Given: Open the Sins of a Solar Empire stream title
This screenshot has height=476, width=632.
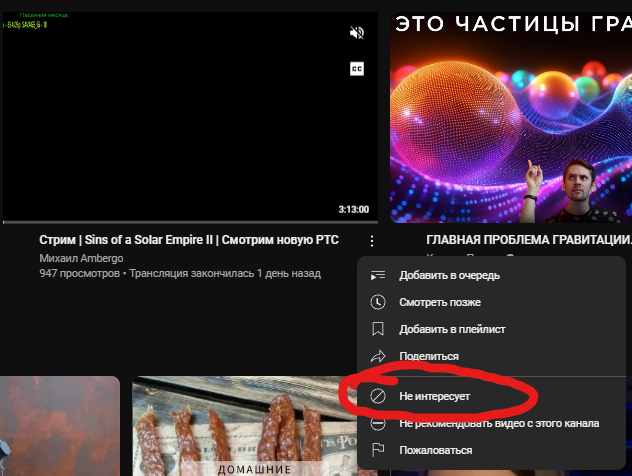Looking at the screenshot, I should pyautogui.click(x=189, y=240).
